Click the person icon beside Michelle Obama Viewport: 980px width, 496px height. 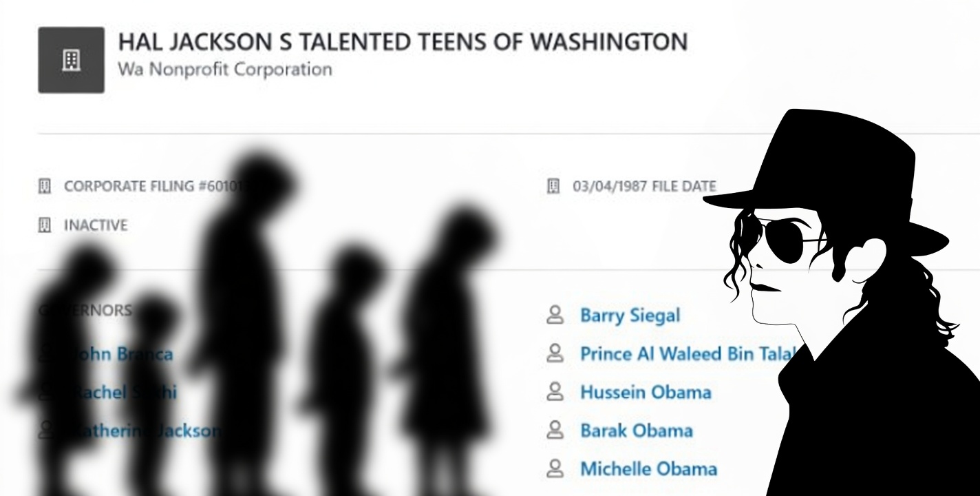(555, 468)
